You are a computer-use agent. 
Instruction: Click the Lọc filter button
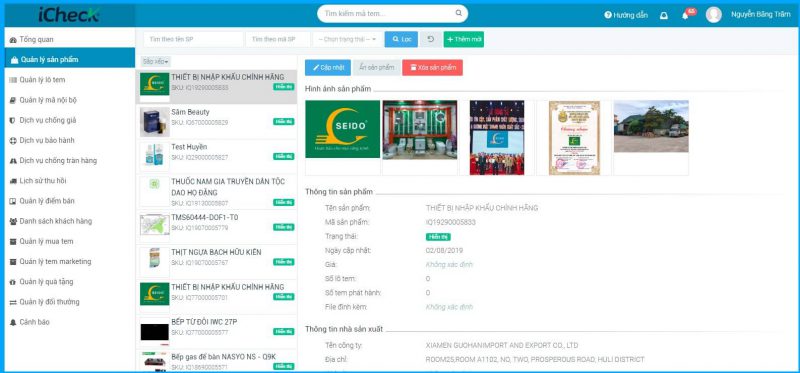[x=401, y=39]
